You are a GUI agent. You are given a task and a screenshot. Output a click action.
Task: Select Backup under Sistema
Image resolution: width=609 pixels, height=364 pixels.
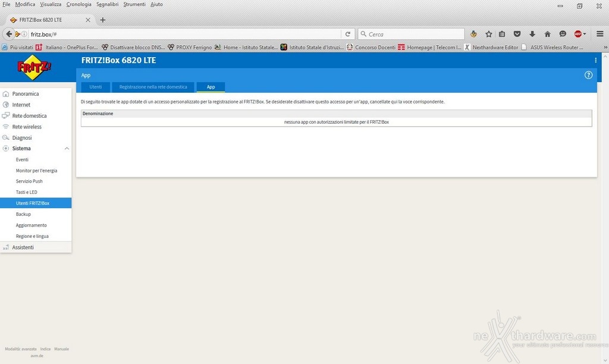(23, 214)
